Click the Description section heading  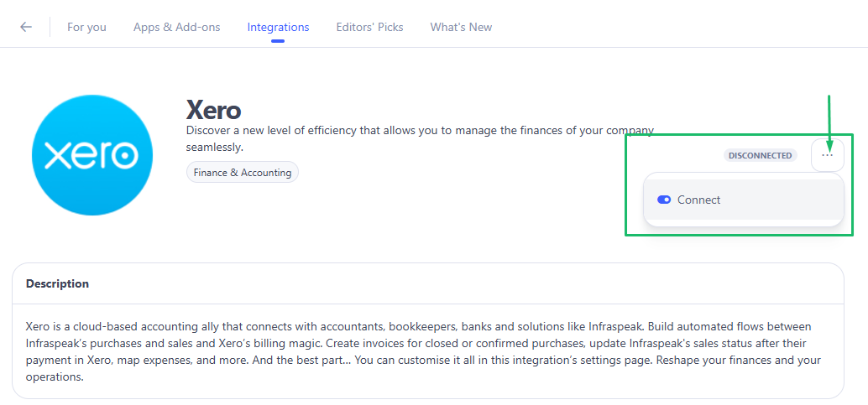[x=58, y=283]
